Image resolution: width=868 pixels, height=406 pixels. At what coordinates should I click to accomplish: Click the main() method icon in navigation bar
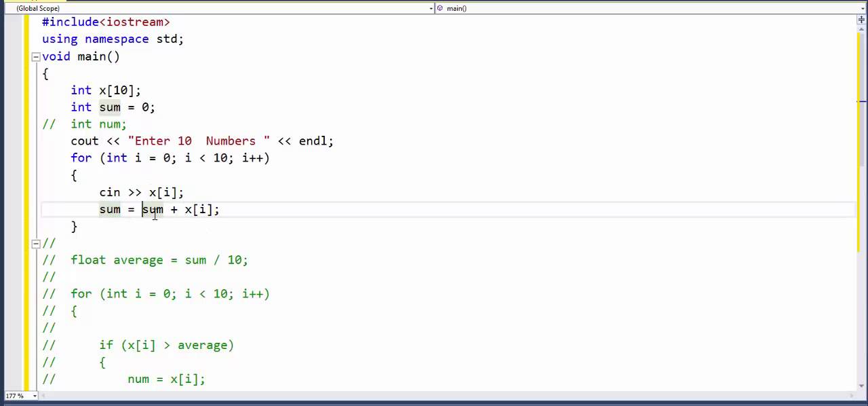[440, 8]
